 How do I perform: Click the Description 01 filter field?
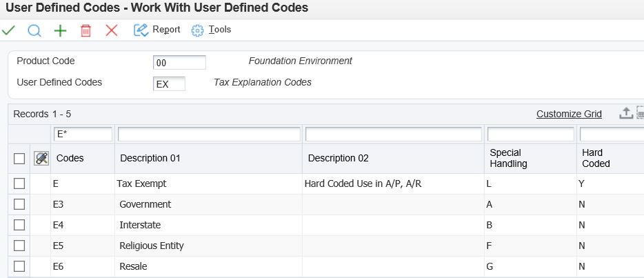[x=209, y=135]
